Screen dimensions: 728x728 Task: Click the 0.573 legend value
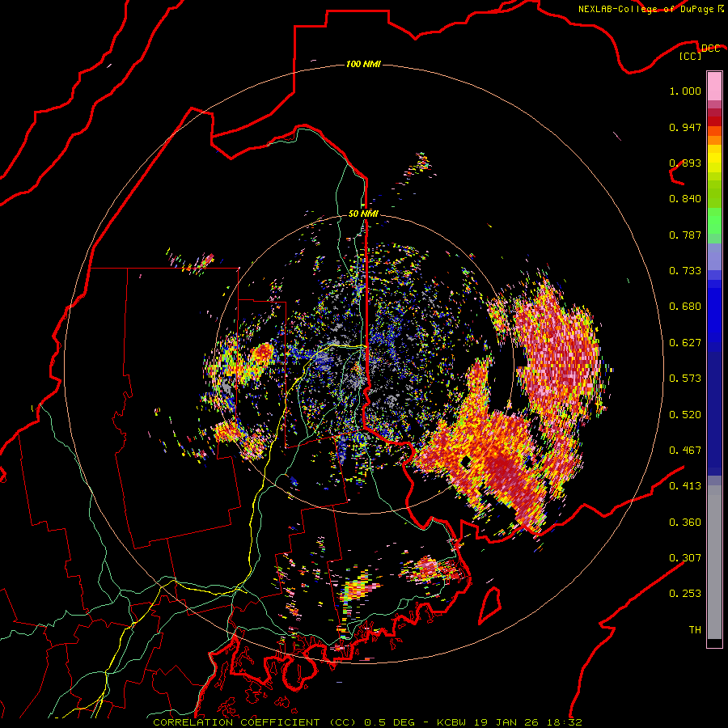tap(685, 379)
